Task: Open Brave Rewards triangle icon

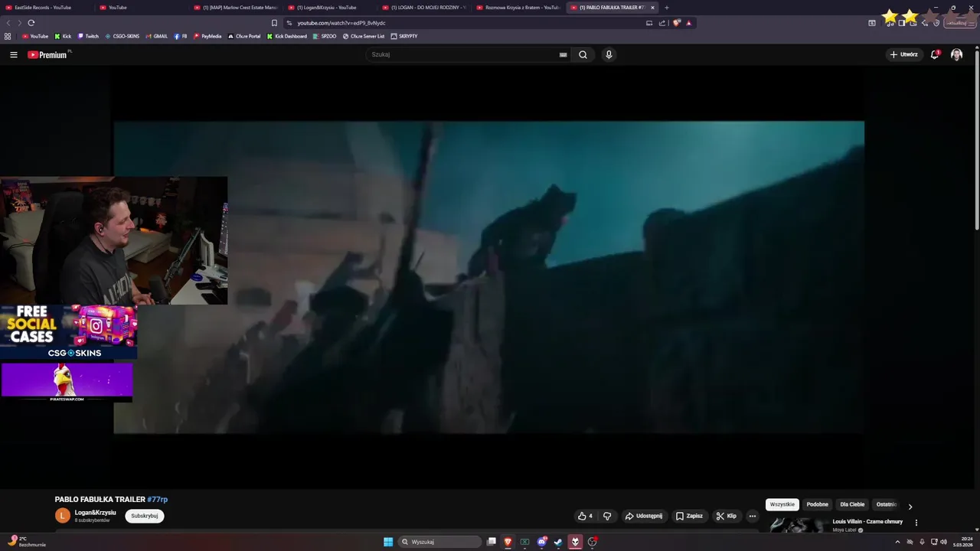Action: pyautogui.click(x=688, y=23)
